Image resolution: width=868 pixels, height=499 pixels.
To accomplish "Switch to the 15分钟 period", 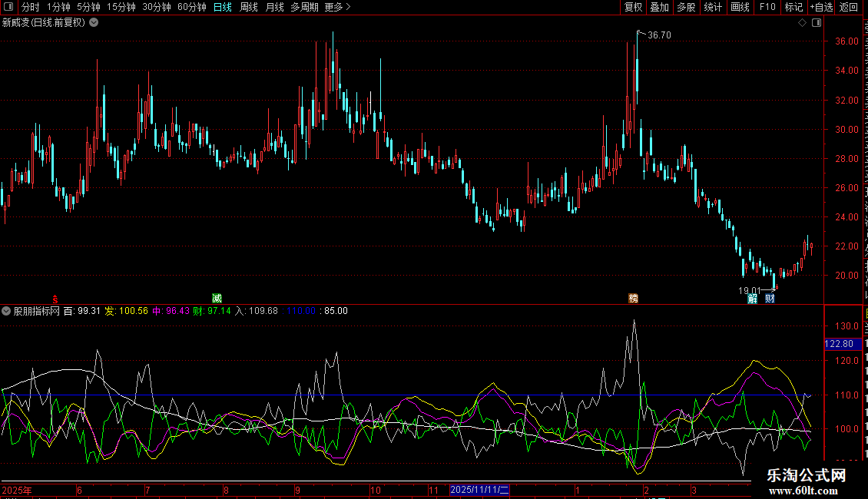I will pyautogui.click(x=121, y=7).
